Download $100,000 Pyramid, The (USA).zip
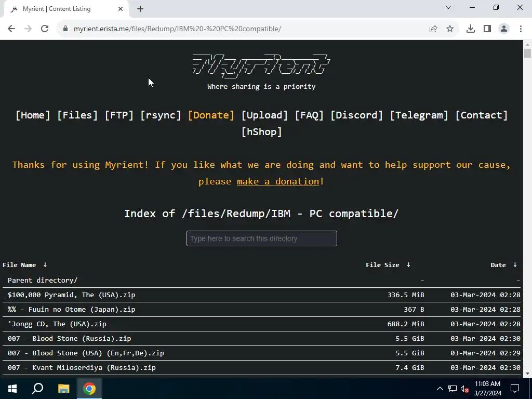The width and height of the screenshot is (532, 399). 71,295
